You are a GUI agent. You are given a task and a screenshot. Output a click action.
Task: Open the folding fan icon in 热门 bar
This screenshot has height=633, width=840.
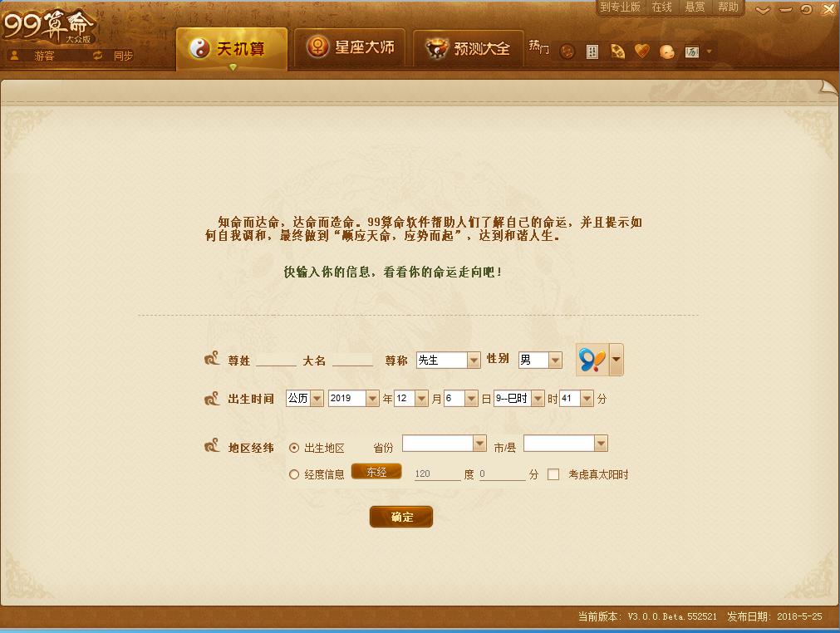point(617,52)
